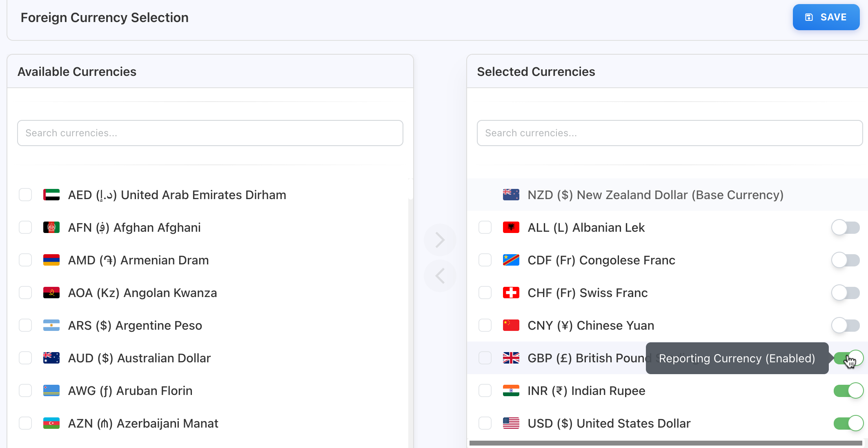868x448 pixels.
Task: Disable the Indian Rupee reporting toggle
Action: click(848, 391)
